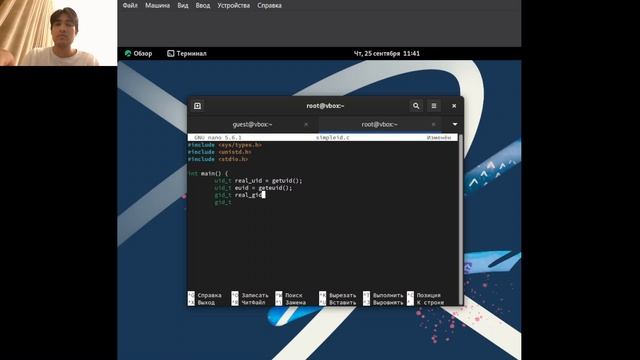Click the Вырезать shortcut in nano

[338, 295]
